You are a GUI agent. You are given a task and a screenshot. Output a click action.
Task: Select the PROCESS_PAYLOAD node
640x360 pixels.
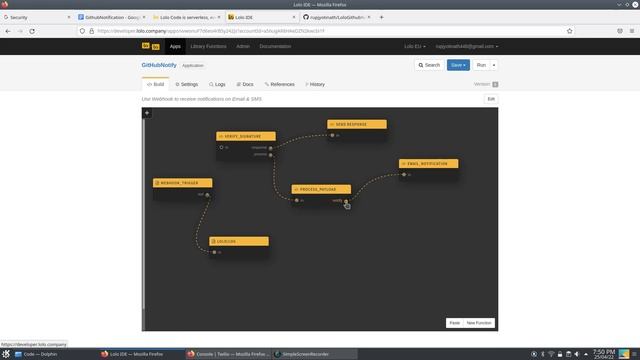tap(321, 189)
